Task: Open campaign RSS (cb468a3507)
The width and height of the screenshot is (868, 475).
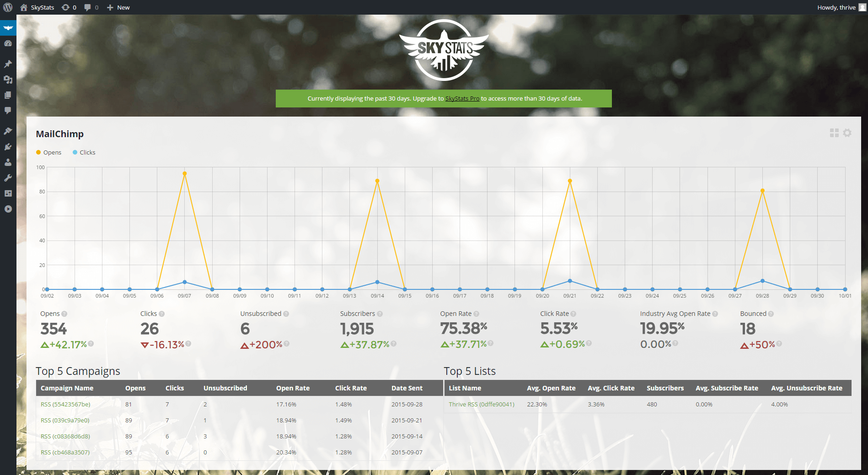Action: [65, 453]
